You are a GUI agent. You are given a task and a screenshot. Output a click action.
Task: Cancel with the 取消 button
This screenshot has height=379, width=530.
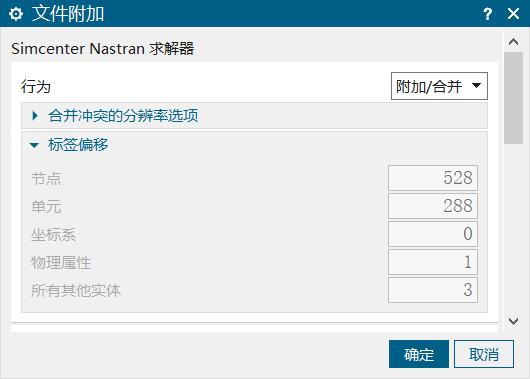[484, 354]
